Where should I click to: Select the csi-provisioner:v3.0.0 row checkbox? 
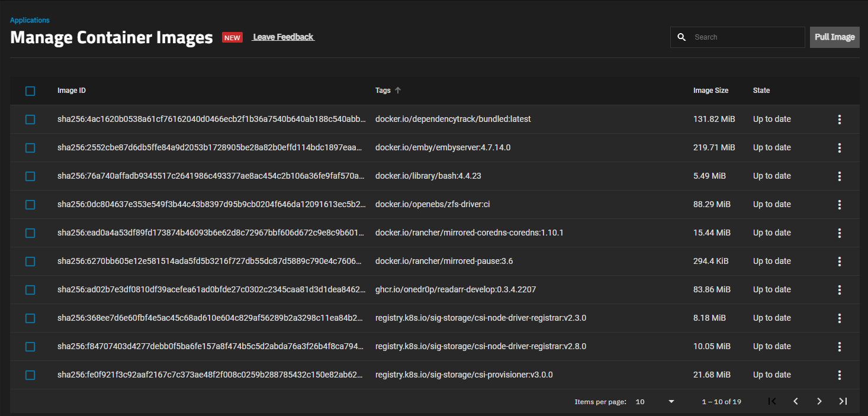click(x=30, y=375)
